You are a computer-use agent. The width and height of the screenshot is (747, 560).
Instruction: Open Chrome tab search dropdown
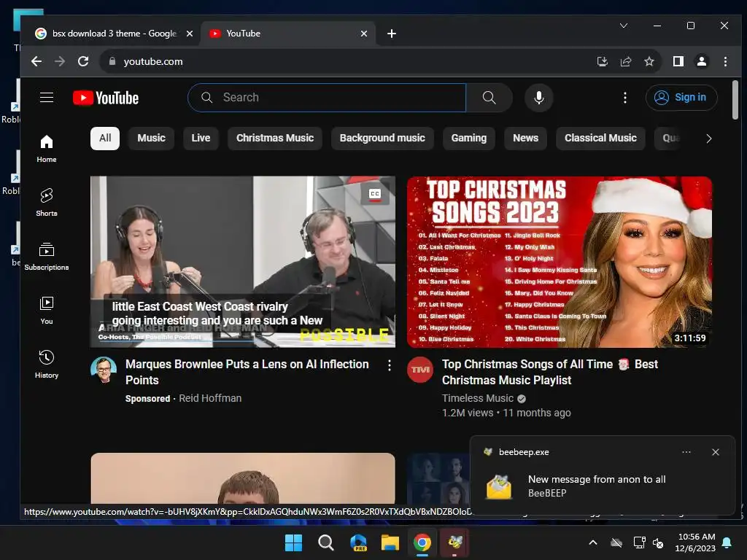point(623,26)
